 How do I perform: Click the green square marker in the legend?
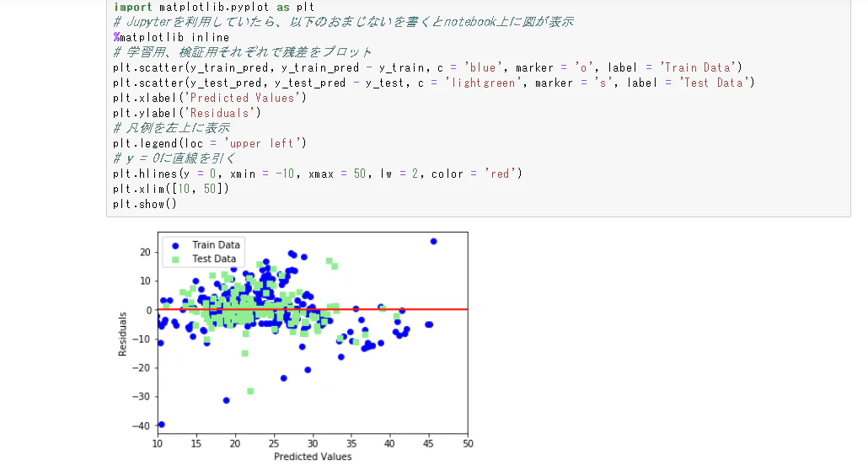pos(175,259)
